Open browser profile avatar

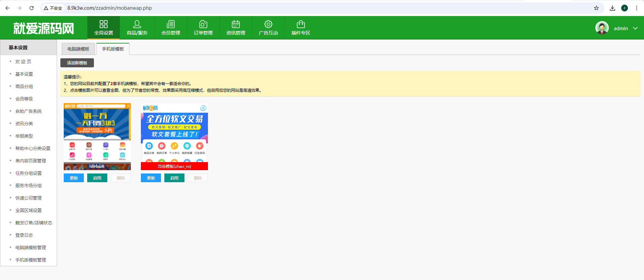[x=625, y=8]
